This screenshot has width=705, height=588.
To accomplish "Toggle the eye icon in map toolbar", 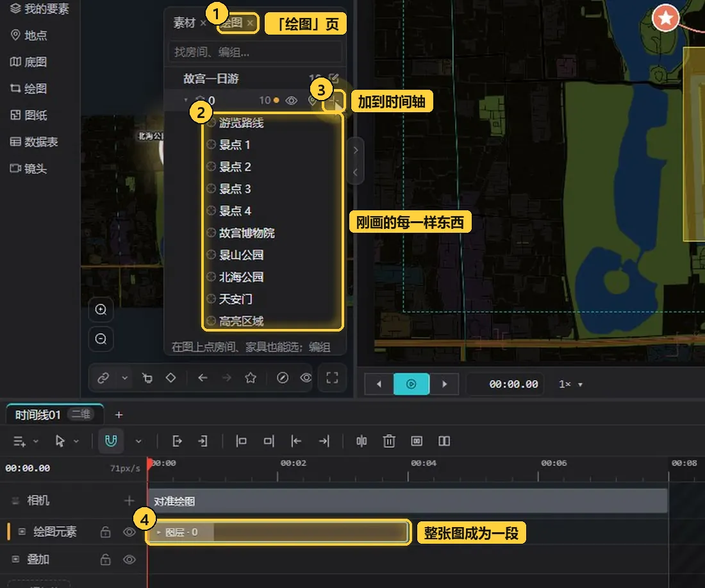I will pyautogui.click(x=306, y=378).
